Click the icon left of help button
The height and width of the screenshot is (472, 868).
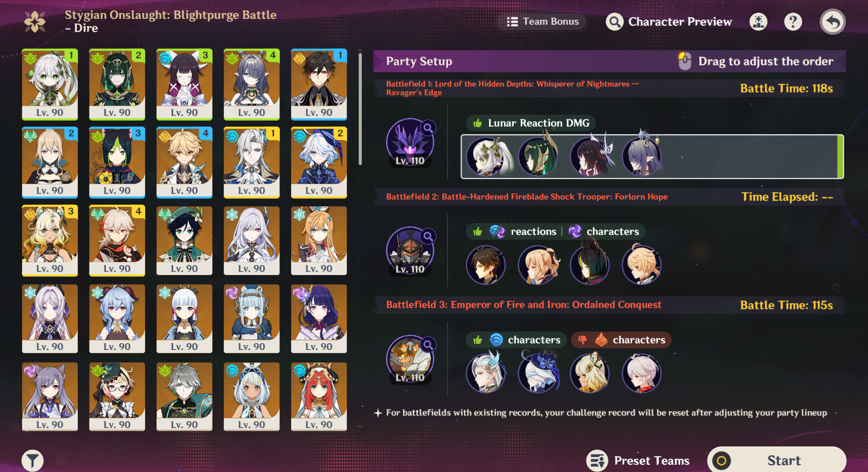click(758, 22)
